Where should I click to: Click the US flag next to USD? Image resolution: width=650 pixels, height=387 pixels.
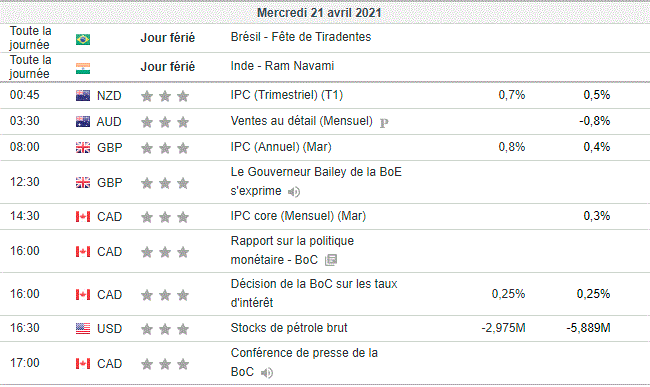click(83, 329)
